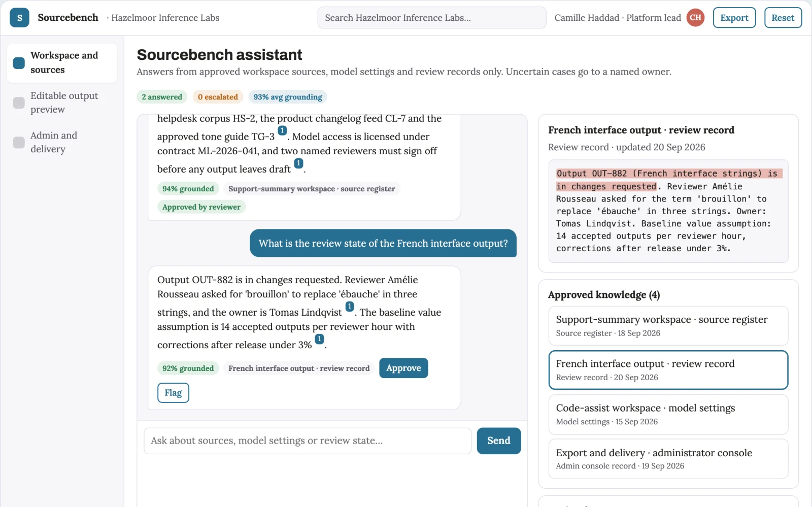The image size is (812, 507).
Task: Open Code-assist workspace model settings card
Action: (x=668, y=415)
